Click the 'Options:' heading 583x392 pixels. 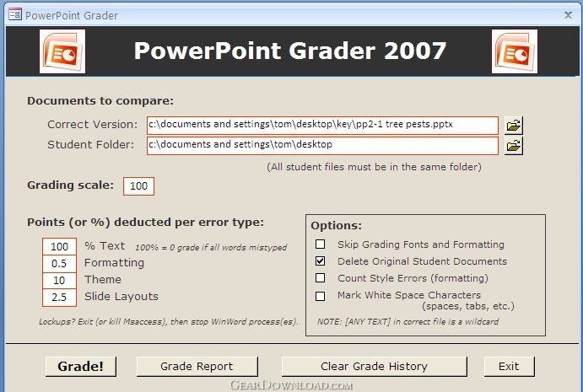[336, 226]
